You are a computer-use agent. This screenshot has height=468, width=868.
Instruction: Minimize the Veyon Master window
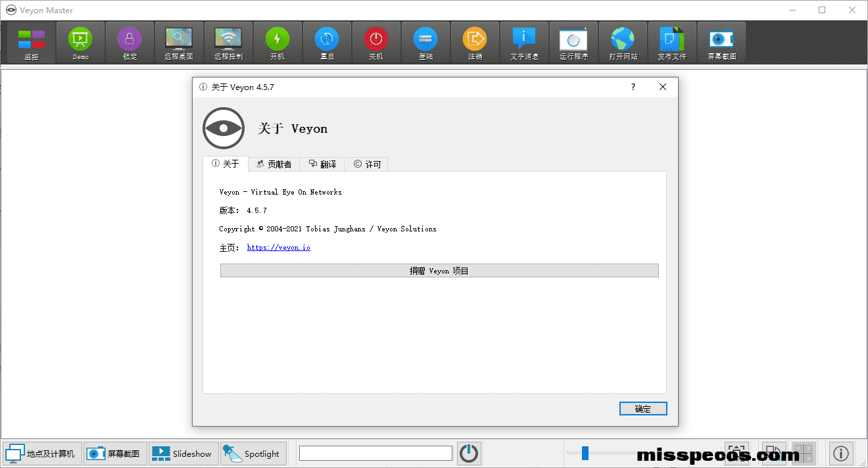pyautogui.click(x=792, y=10)
